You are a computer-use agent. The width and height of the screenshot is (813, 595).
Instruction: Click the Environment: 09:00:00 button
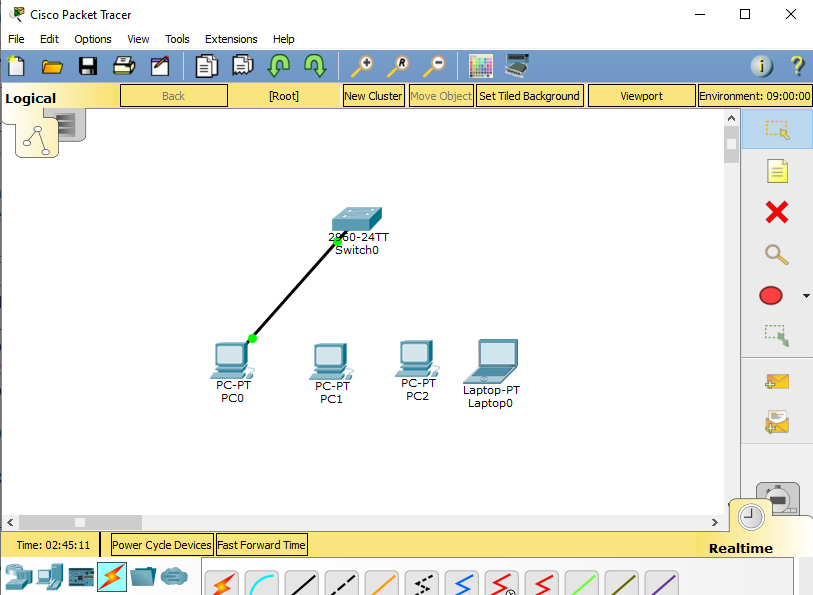point(754,96)
